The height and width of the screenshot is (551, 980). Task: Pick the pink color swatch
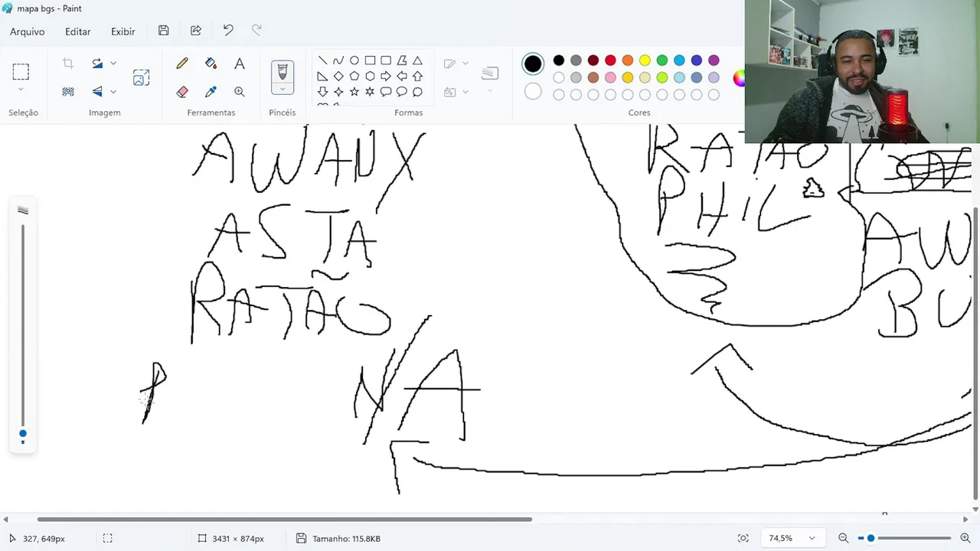[x=610, y=77]
